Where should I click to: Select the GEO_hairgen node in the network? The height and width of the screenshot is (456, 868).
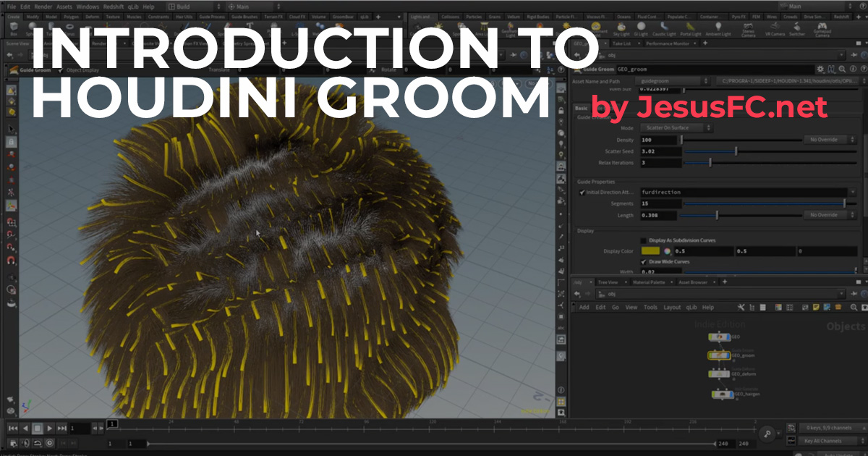[723, 394]
